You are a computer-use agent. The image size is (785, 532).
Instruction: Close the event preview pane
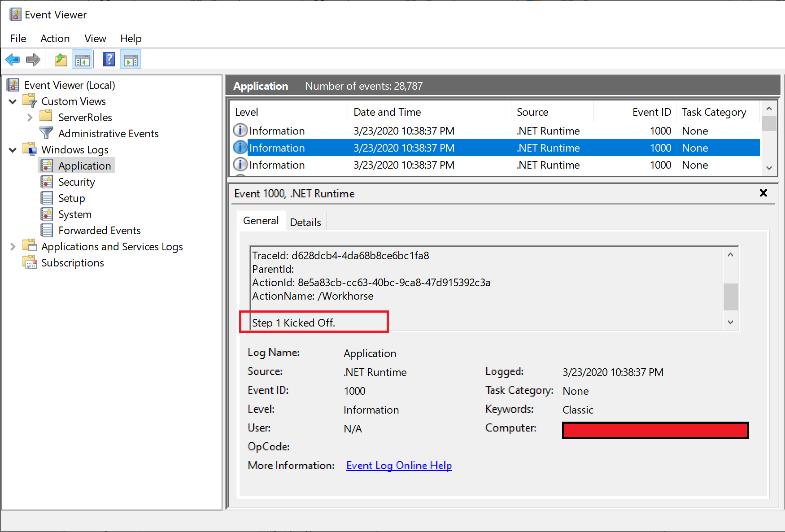763,193
